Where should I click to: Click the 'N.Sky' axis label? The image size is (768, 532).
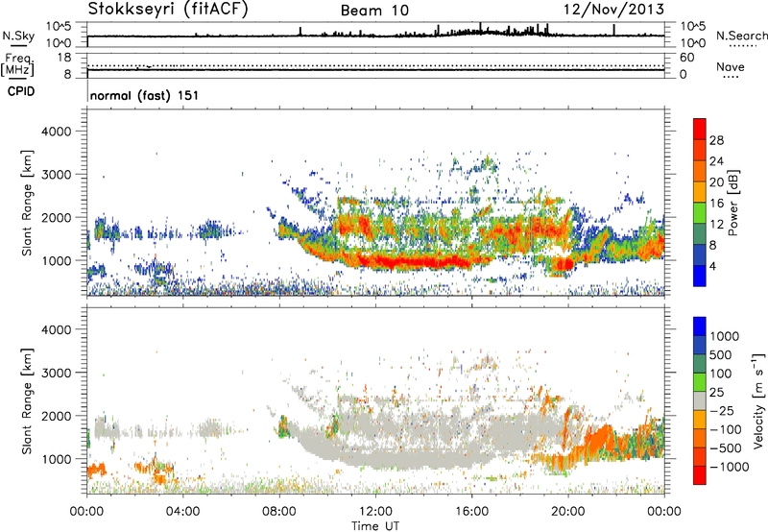coord(18,36)
